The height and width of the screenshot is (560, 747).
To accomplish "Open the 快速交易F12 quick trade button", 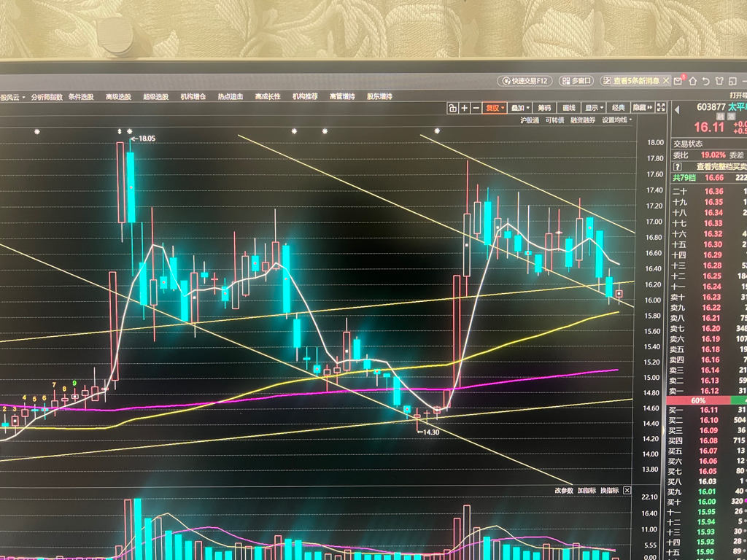I will click(525, 81).
